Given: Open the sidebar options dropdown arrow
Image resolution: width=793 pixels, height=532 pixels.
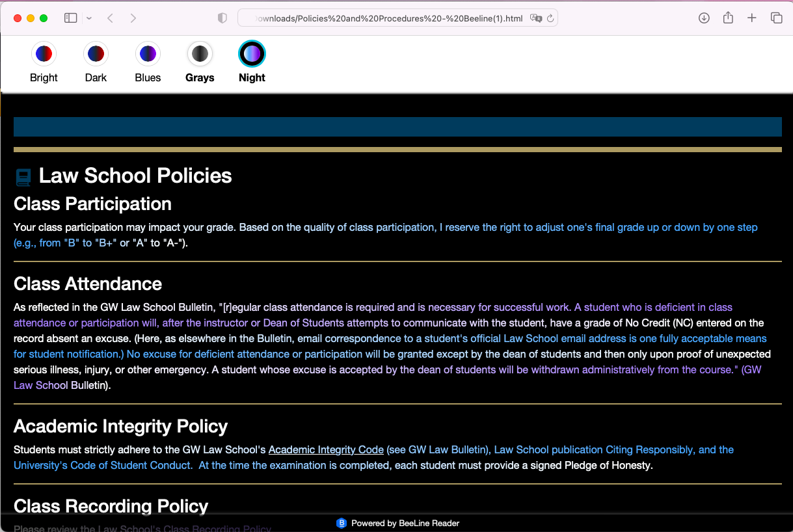Looking at the screenshot, I should [89, 18].
